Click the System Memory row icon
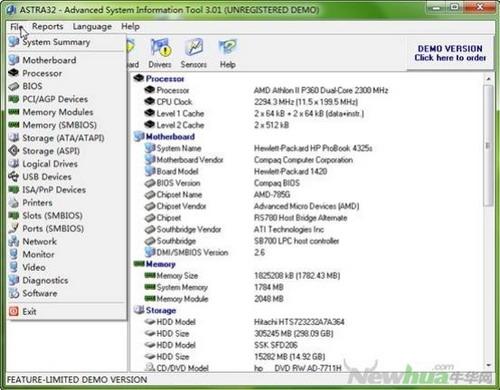This screenshot has height=390, width=500. pos(150,287)
